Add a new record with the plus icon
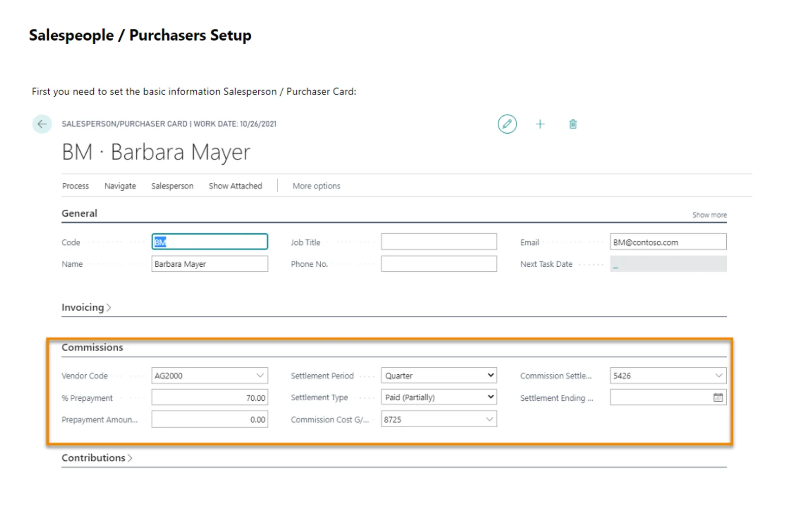812x508 pixels. (540, 124)
